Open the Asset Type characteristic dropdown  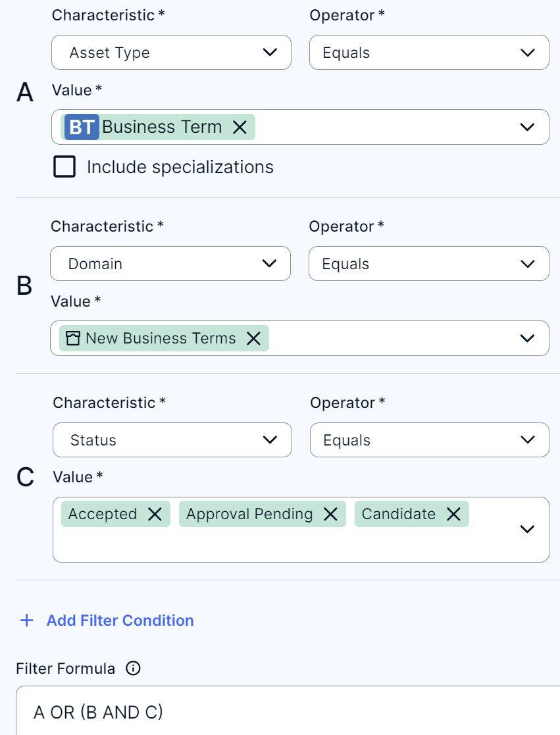pos(171,53)
